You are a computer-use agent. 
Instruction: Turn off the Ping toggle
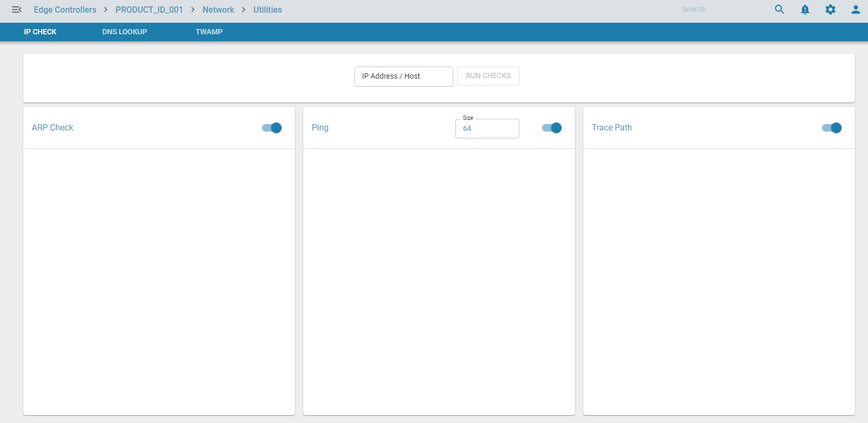(x=552, y=128)
